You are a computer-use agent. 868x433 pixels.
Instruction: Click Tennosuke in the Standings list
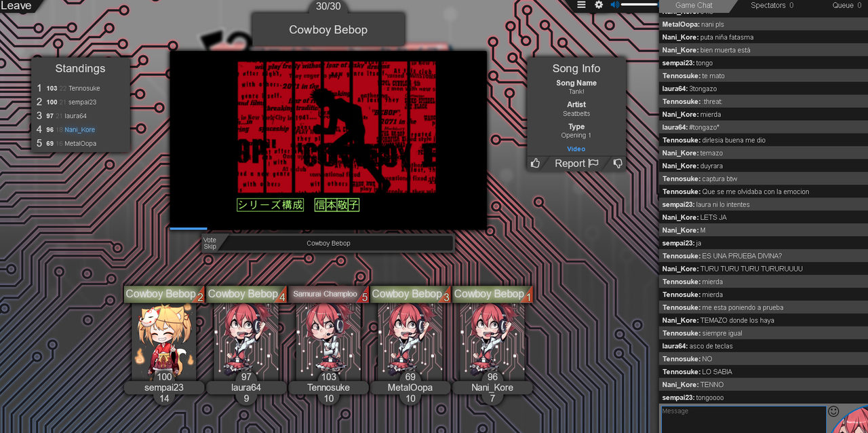coord(84,88)
